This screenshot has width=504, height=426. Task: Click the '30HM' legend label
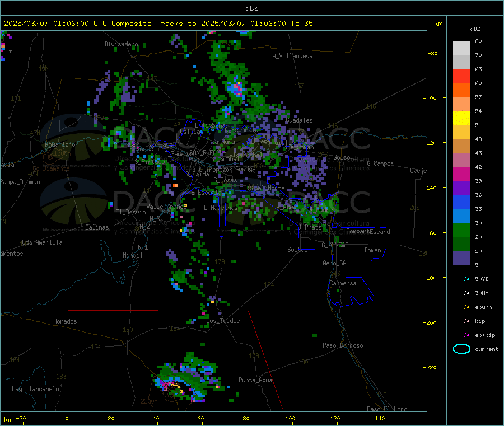[482, 293]
